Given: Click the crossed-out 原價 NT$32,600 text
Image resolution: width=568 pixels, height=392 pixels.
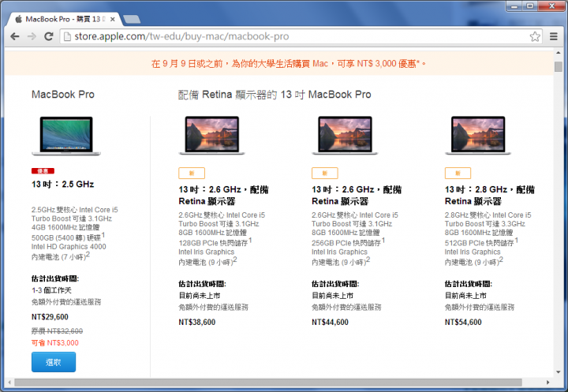Looking at the screenshot, I should [57, 330].
